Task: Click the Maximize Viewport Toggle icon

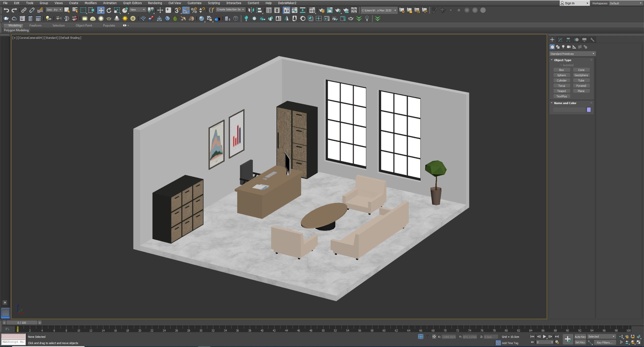Action: point(638,342)
